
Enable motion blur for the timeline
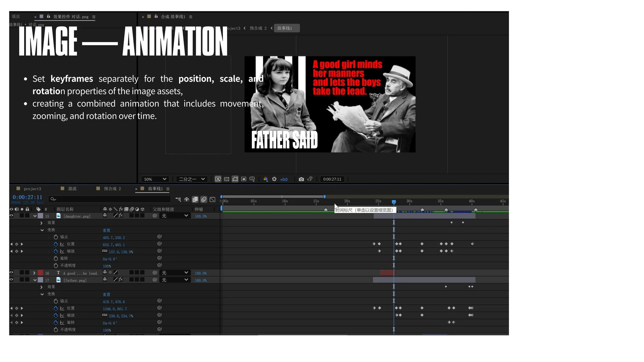(x=204, y=199)
